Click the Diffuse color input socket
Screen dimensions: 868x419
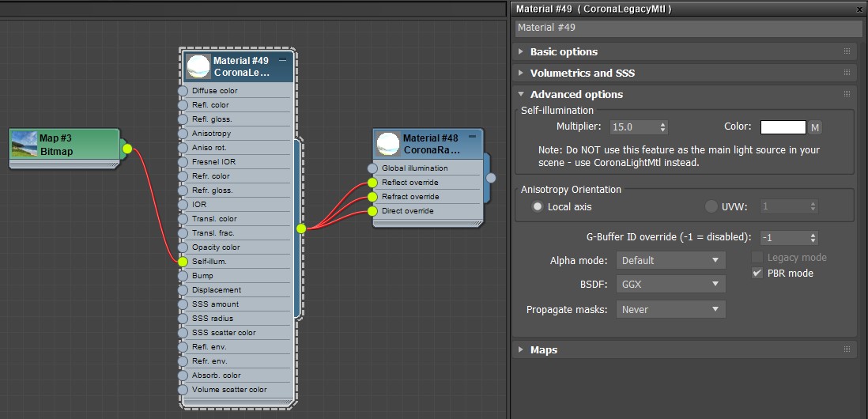[183, 91]
